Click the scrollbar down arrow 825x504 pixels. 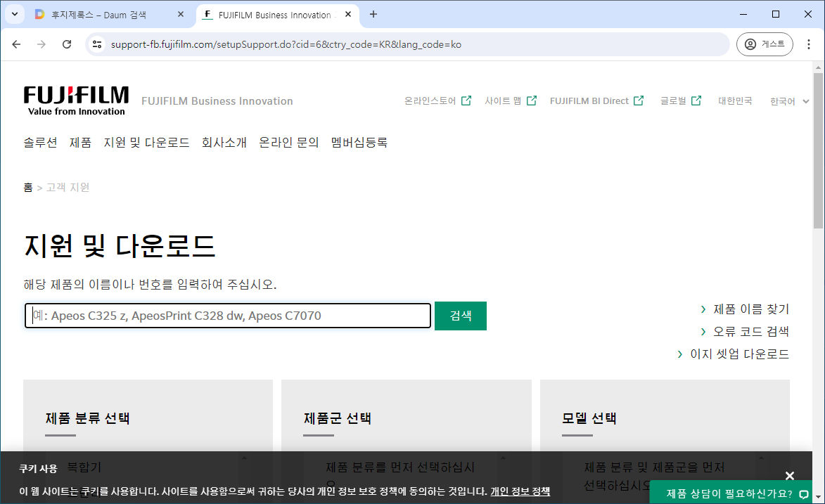click(x=818, y=497)
